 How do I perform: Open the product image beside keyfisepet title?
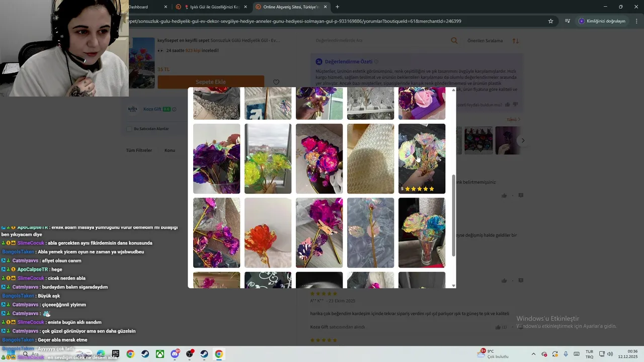[x=141, y=63]
